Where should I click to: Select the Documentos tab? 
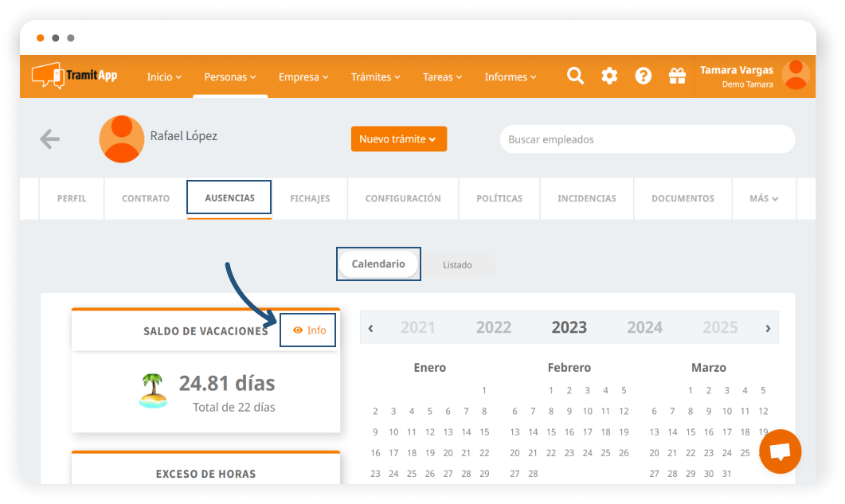coord(683,198)
